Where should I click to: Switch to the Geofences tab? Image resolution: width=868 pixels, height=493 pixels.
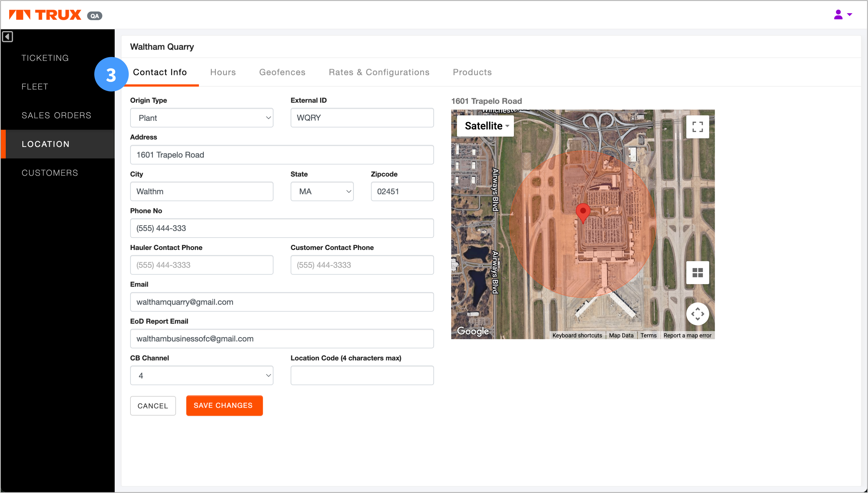282,72
